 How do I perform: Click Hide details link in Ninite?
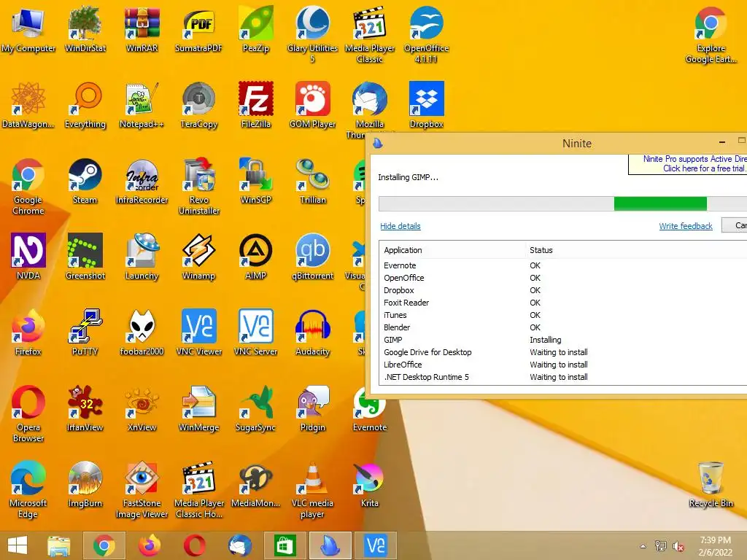[x=400, y=226]
